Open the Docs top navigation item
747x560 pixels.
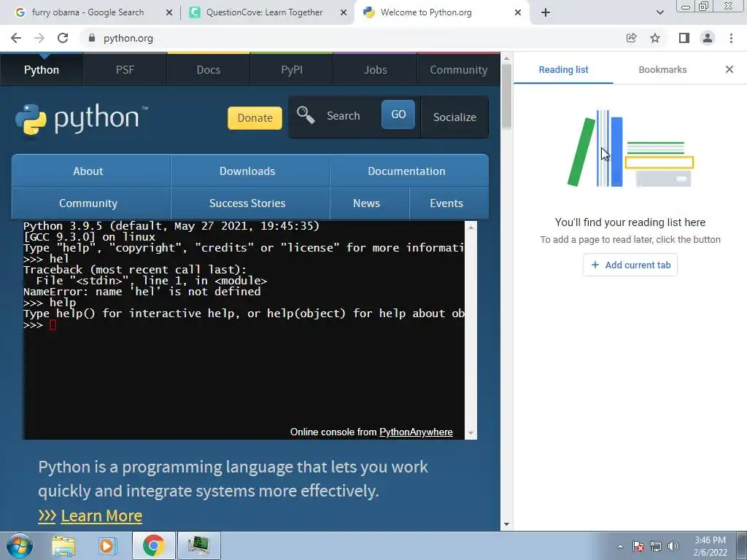pos(208,69)
